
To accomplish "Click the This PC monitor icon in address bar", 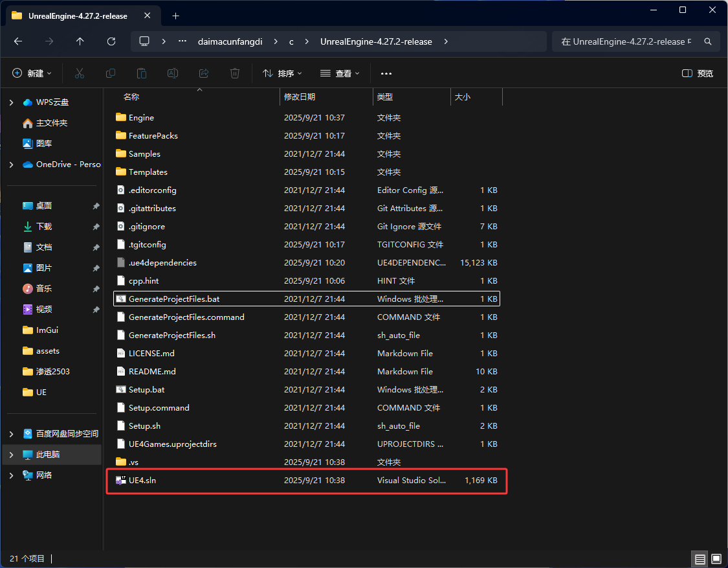I will point(144,41).
